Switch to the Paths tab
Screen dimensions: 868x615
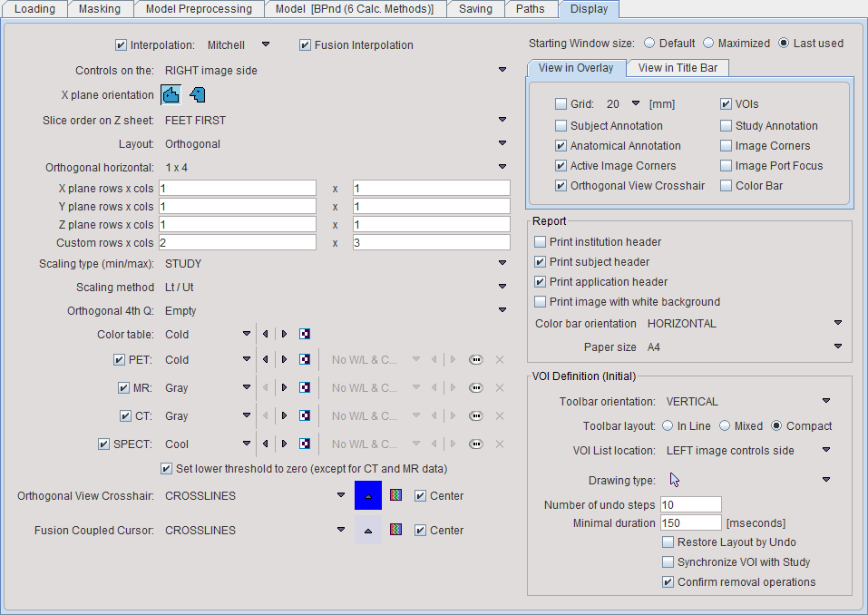coord(531,9)
